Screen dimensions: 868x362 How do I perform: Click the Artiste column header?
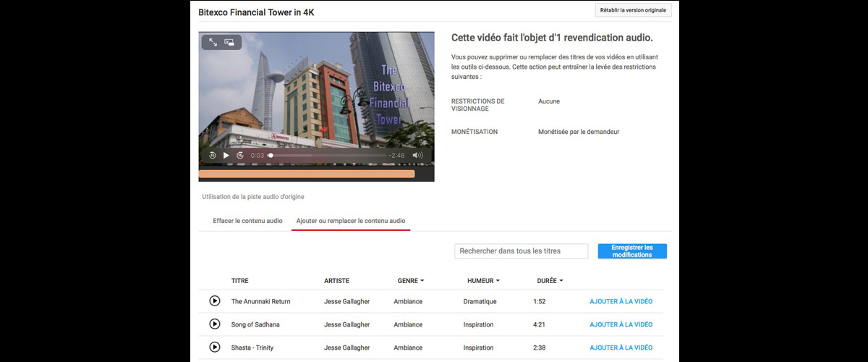tap(337, 281)
